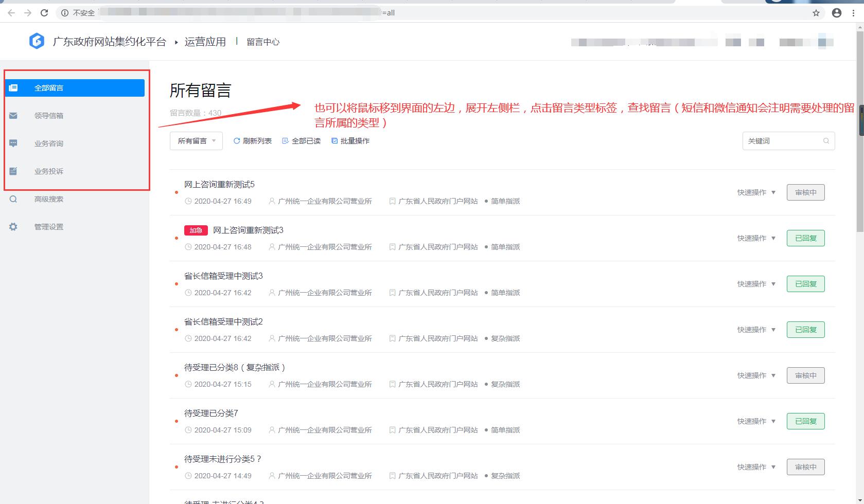Viewport: 864px width, 504px height.
Task: Click the browser forward arrow
Action: tap(28, 13)
